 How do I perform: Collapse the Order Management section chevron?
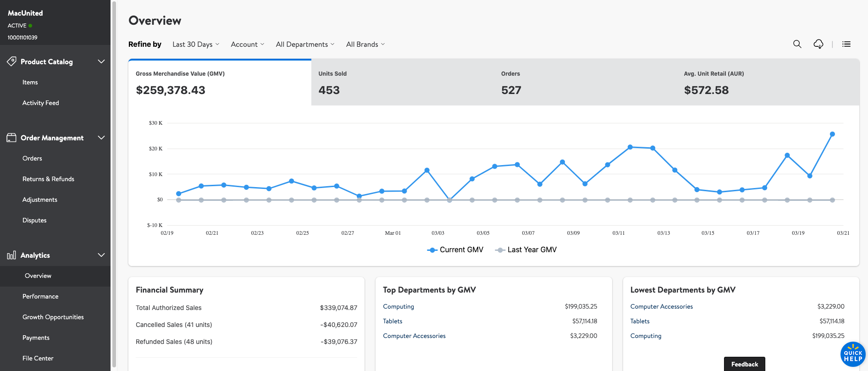101,138
